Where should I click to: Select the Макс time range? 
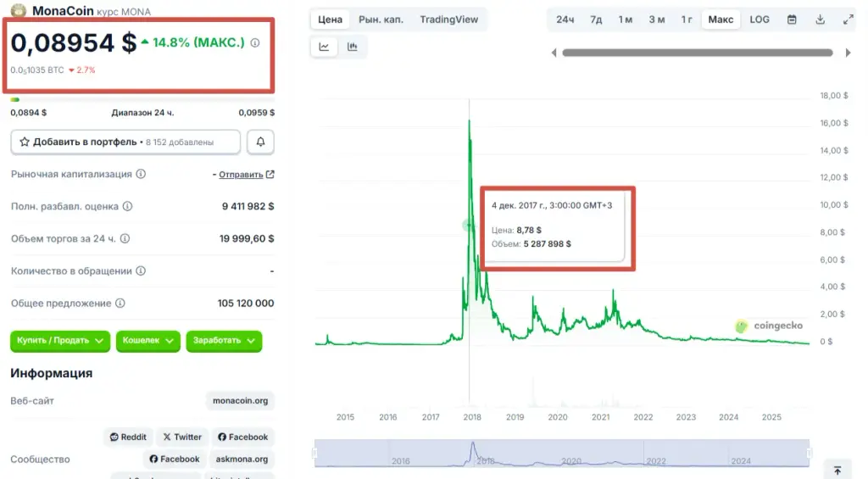coord(721,19)
